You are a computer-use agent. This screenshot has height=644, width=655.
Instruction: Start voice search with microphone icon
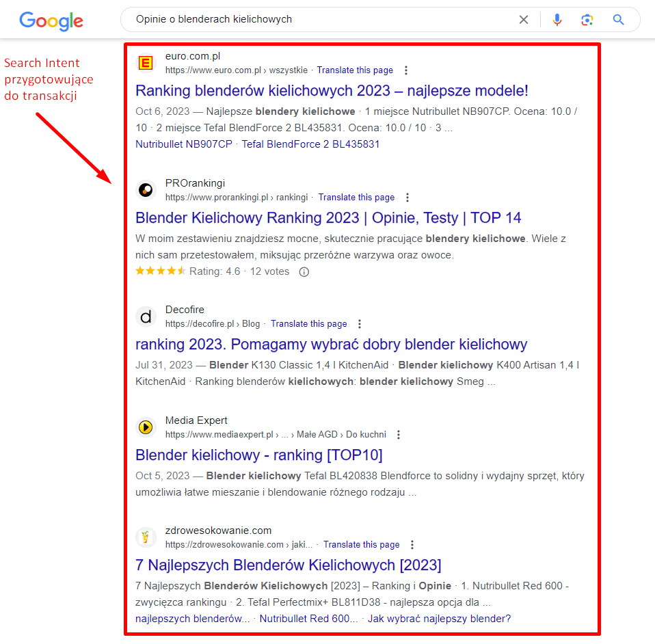557,20
